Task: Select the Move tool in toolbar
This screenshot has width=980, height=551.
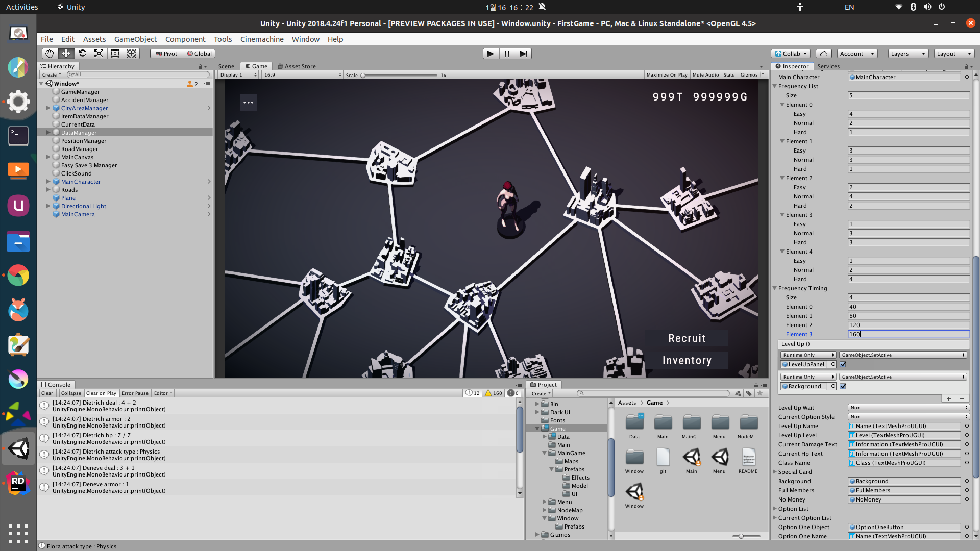Action: click(x=66, y=53)
